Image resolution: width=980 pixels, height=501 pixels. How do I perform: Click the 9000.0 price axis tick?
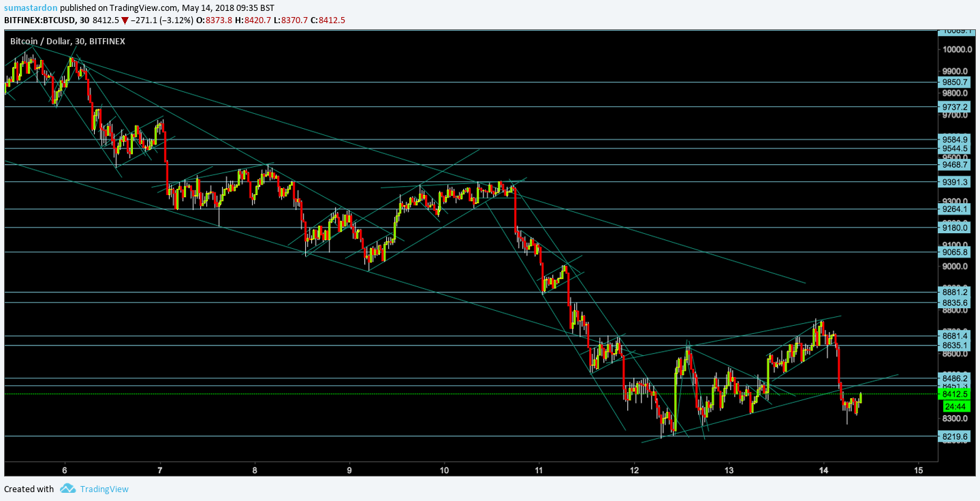click(x=955, y=267)
